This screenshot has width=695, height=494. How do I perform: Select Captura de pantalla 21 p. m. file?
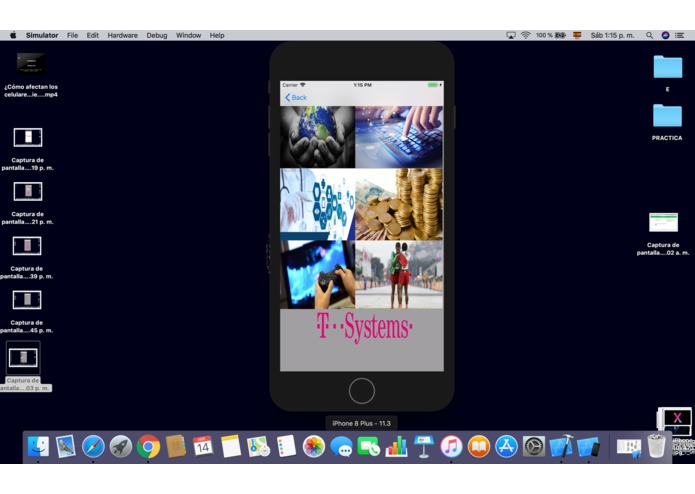click(x=27, y=203)
